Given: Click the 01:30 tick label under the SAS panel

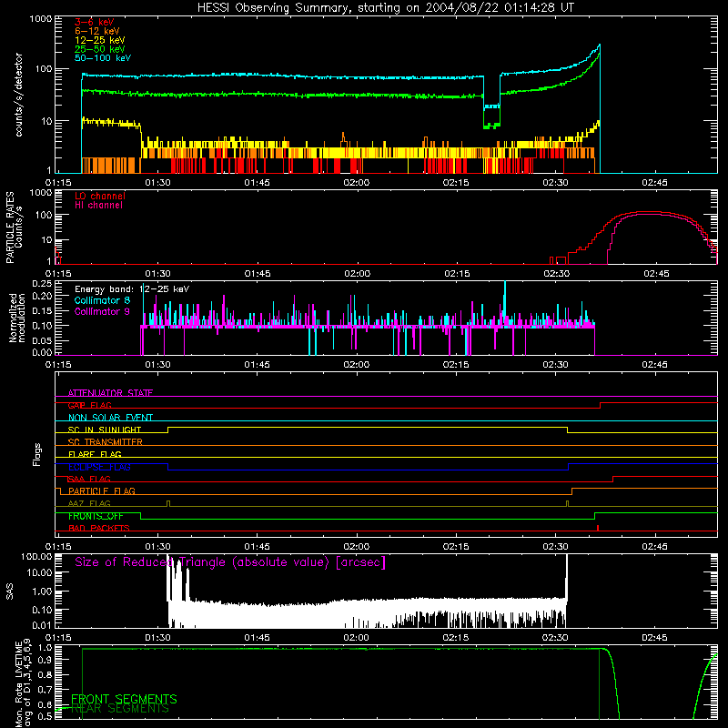Looking at the screenshot, I should 157,638.
